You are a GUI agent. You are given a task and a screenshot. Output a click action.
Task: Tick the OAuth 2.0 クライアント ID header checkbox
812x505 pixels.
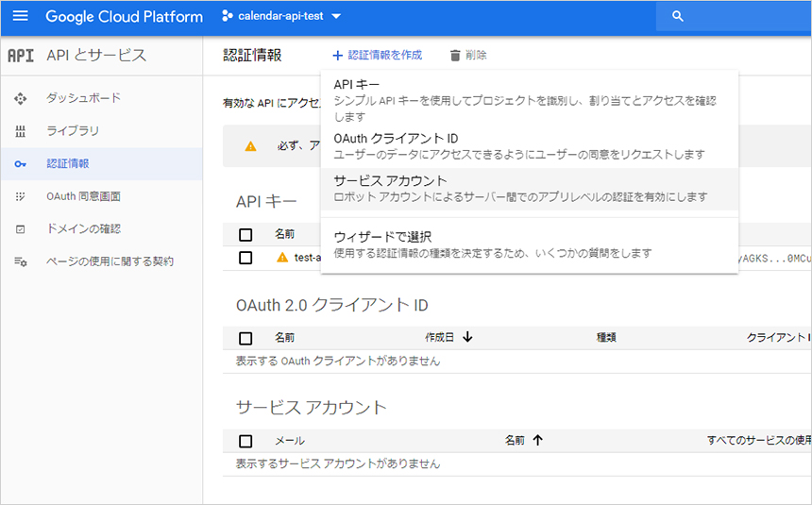click(x=246, y=338)
